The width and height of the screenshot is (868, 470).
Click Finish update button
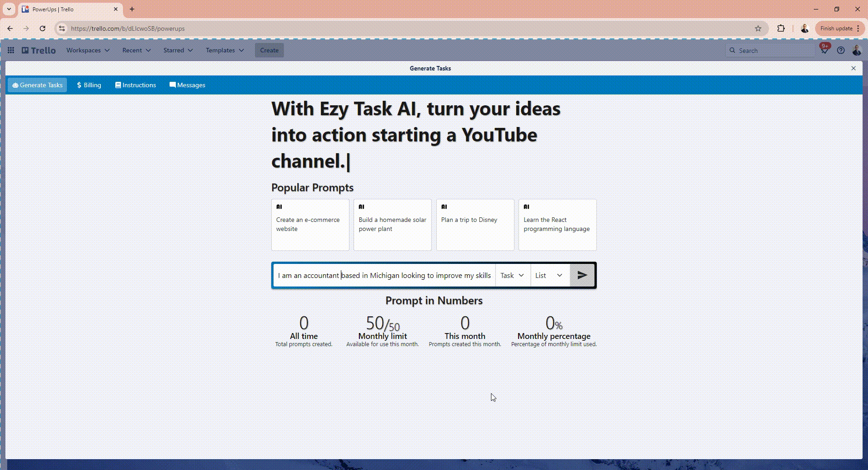(836, 28)
